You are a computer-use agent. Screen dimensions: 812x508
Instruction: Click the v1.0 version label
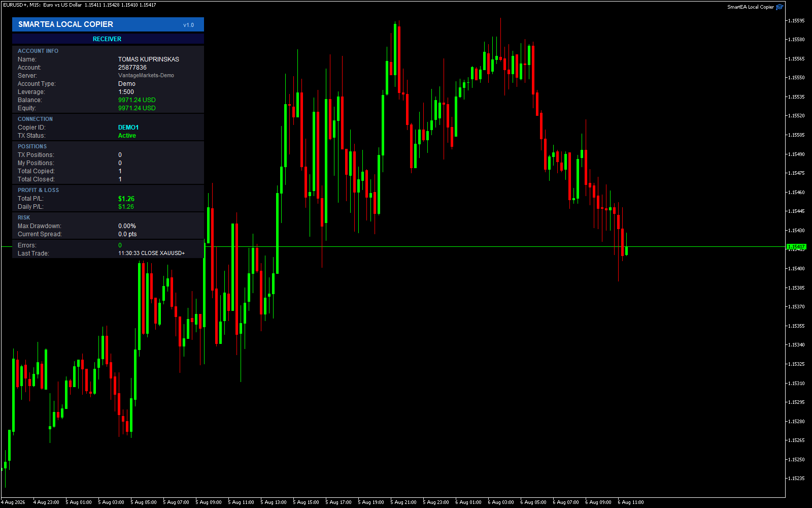[188, 25]
